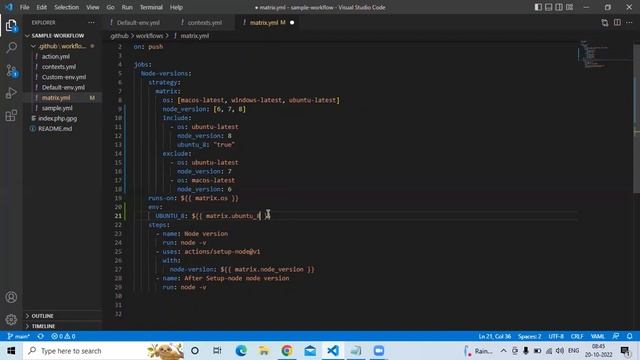
Task: Open the Extensions view
Action: click(11, 116)
